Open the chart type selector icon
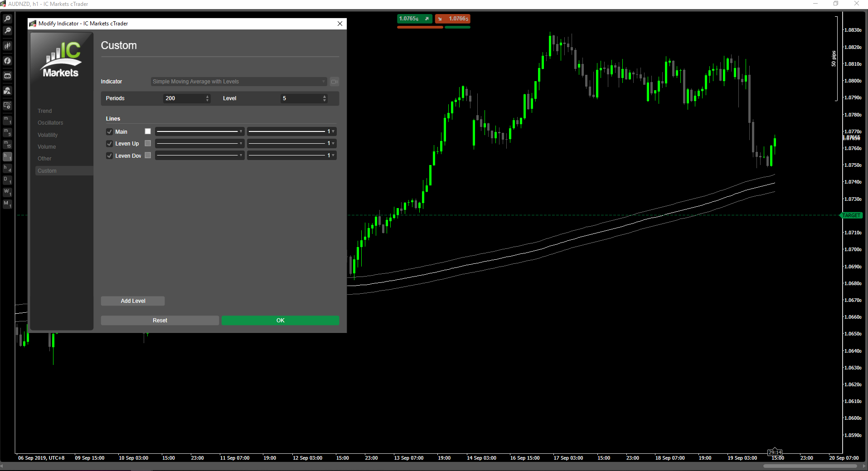 pyautogui.click(x=7, y=45)
